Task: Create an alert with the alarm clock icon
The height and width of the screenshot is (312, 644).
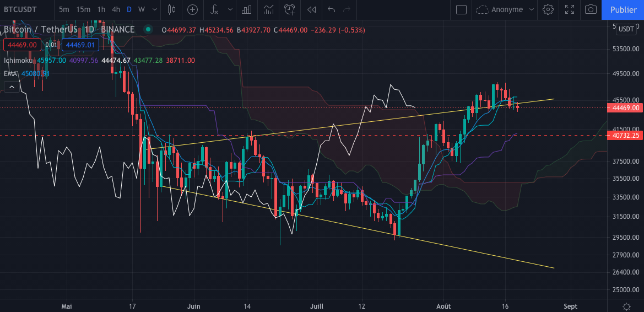Action: pos(290,9)
